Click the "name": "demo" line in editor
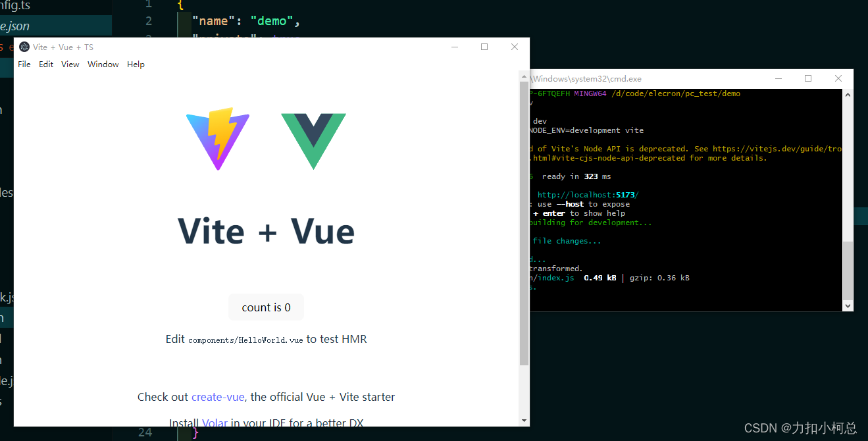 246,20
